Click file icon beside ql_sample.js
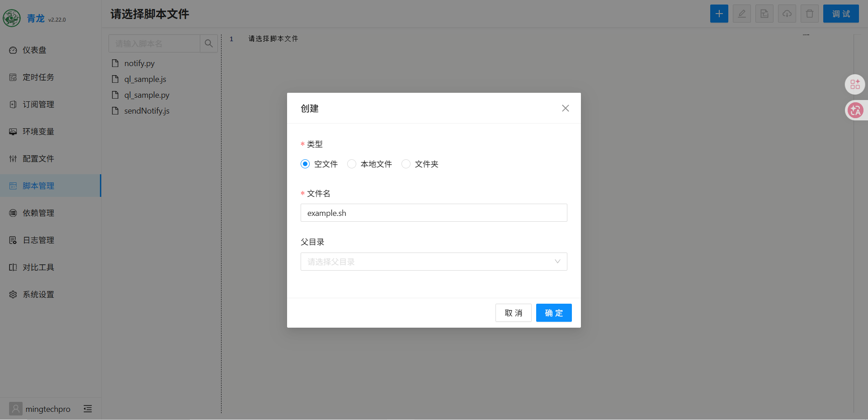This screenshot has height=420, width=868. [x=115, y=79]
